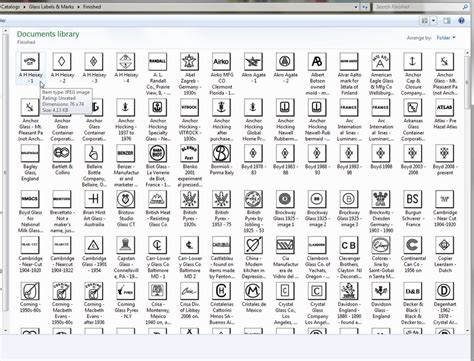Open the Arrange by Folder dropdown
This screenshot has height=361, width=474.
point(446,38)
